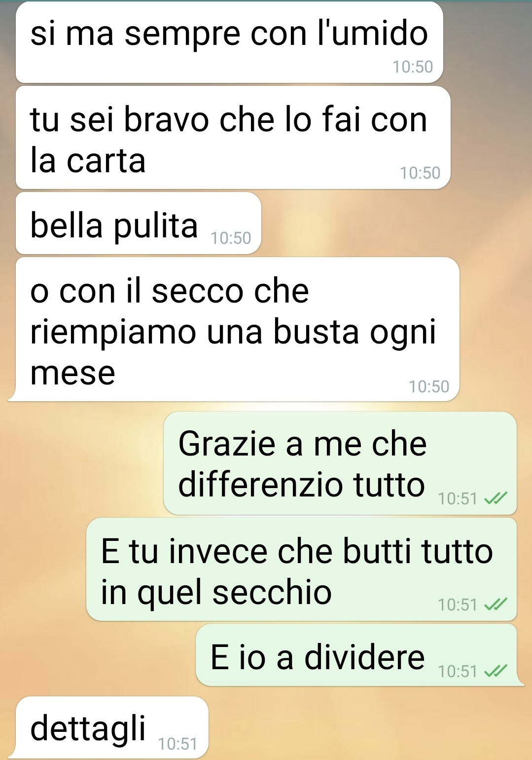Image resolution: width=532 pixels, height=760 pixels.
Task: Tap the 10:51 timestamp beside 'dettagli'
Action: (x=177, y=744)
